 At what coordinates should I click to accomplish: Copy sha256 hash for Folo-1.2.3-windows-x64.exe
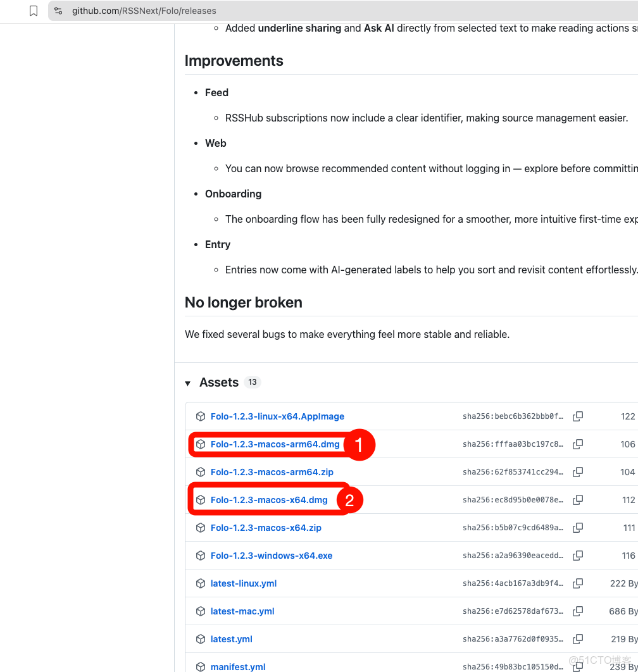click(x=578, y=556)
